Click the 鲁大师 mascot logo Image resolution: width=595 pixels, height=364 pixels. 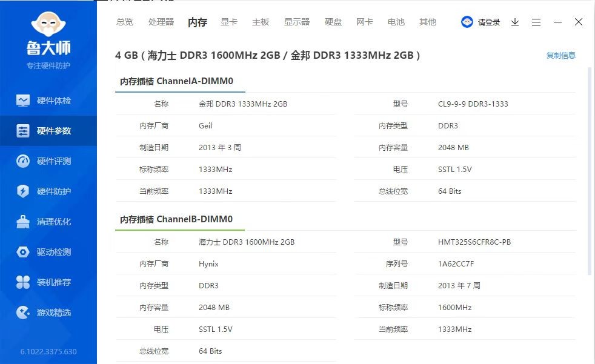click(x=48, y=24)
